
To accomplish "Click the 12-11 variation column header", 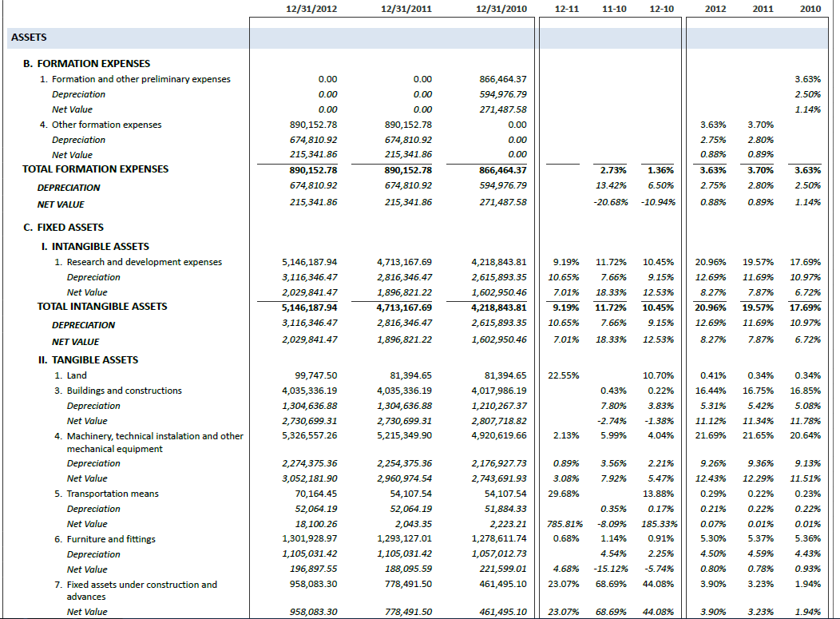I will point(565,8).
